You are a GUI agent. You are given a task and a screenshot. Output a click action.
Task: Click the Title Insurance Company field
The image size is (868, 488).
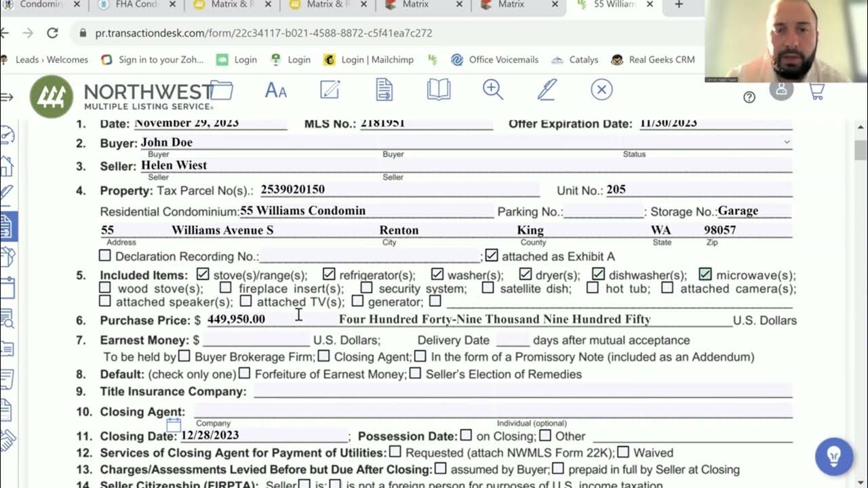523,391
